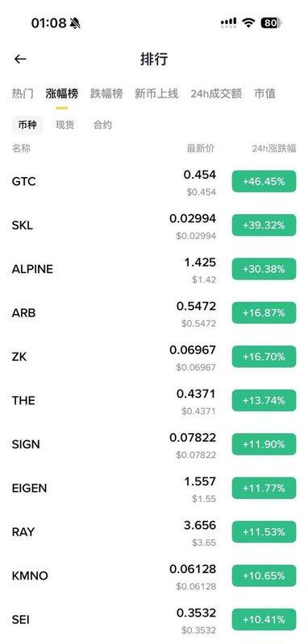Open the ALPINE coin row

(x=154, y=269)
